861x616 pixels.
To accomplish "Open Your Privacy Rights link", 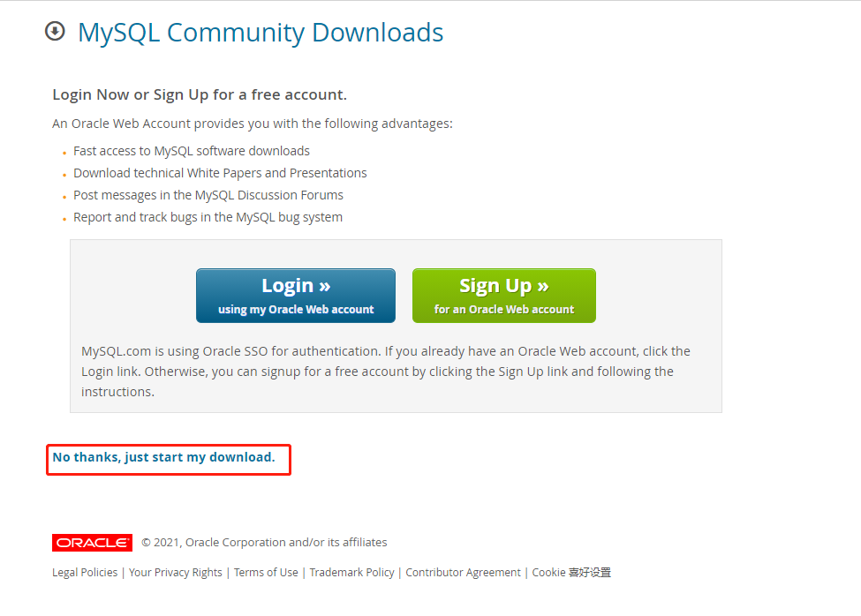I will [176, 572].
